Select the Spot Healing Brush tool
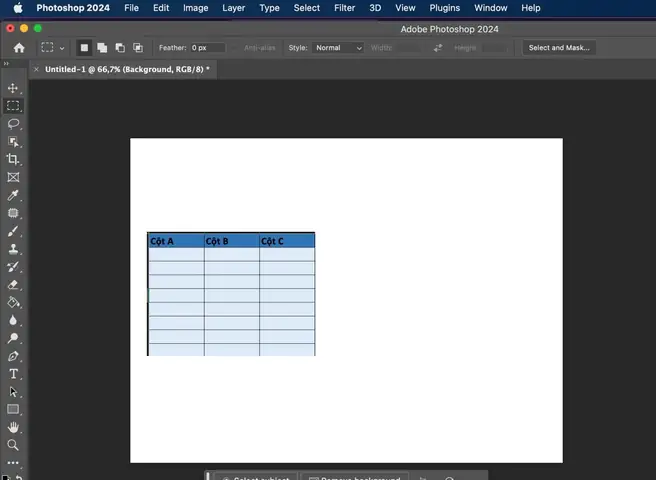656x480 pixels. tap(13, 213)
